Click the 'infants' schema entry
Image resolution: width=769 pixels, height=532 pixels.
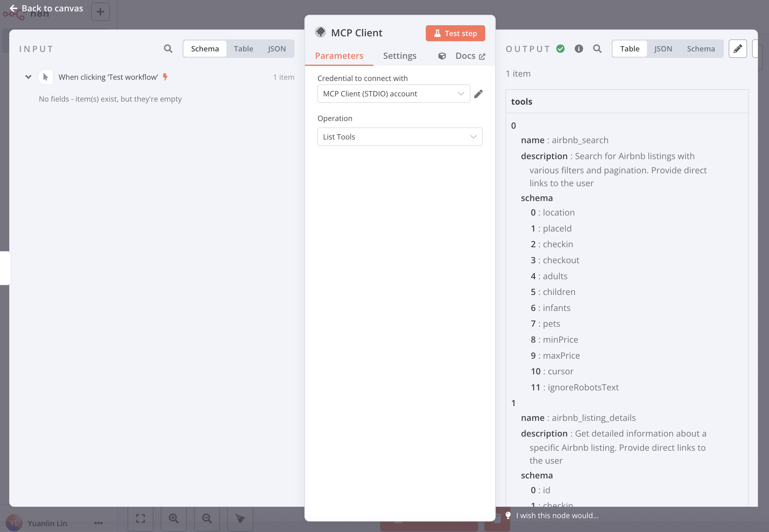[x=557, y=308]
